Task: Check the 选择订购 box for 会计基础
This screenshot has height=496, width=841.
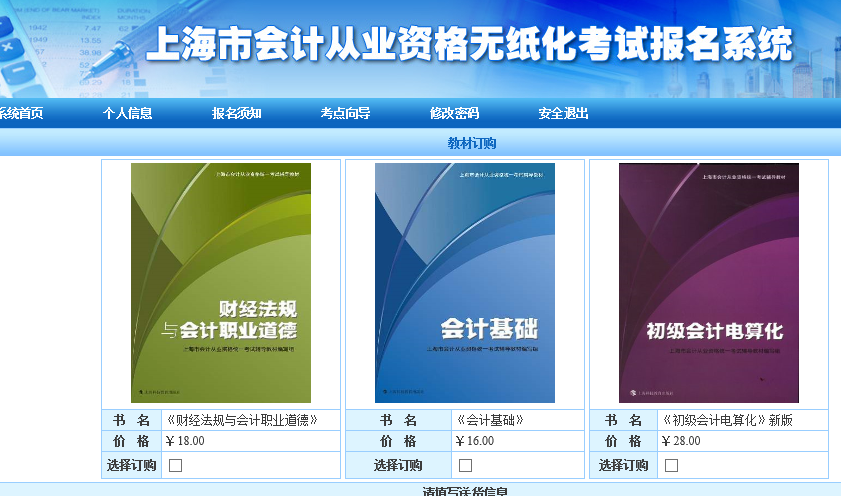Action: [466, 465]
